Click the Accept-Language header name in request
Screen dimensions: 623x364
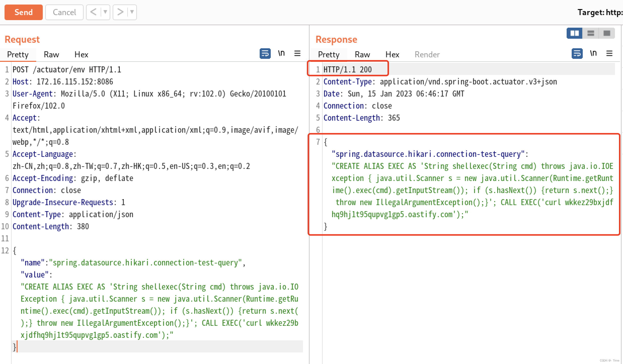pyautogui.click(x=43, y=154)
